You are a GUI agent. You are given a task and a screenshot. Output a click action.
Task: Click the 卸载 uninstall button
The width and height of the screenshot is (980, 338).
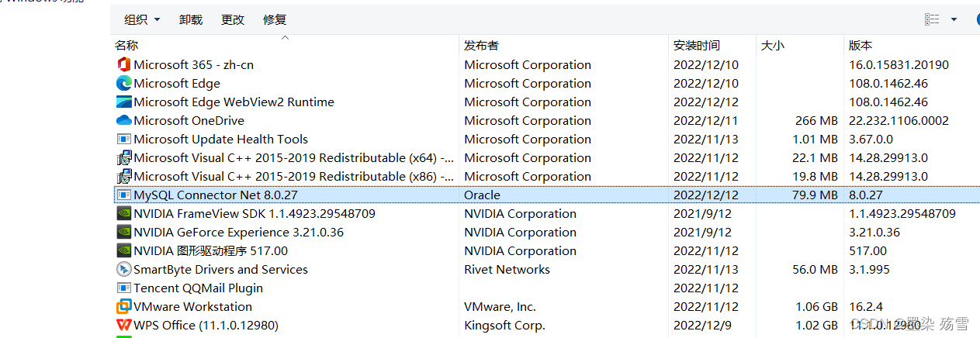[191, 19]
